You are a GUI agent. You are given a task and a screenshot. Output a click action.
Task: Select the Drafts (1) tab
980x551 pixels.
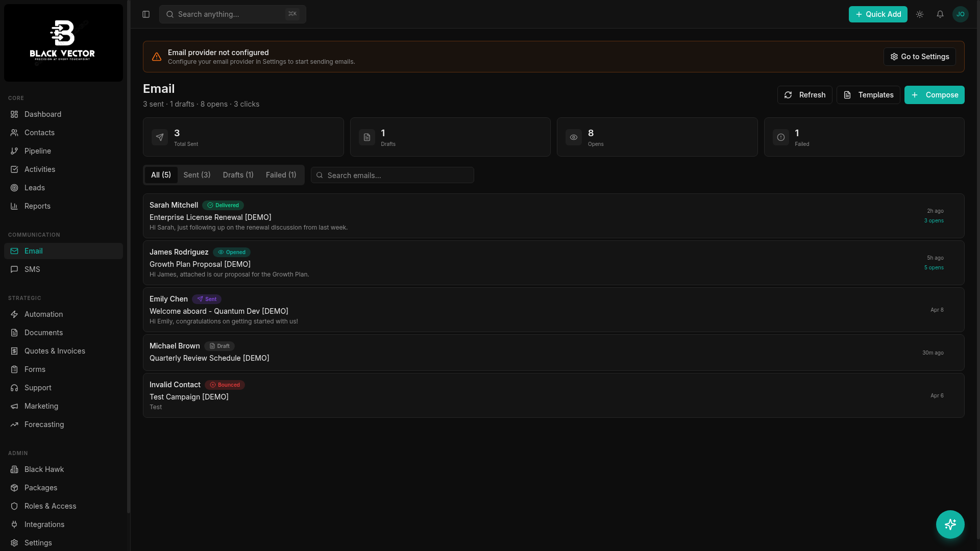(x=238, y=175)
